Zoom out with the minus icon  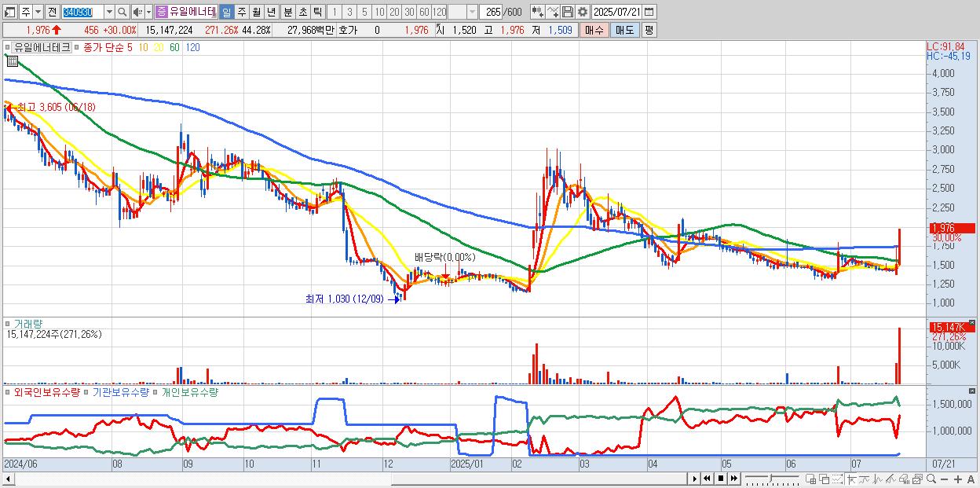[944, 479]
